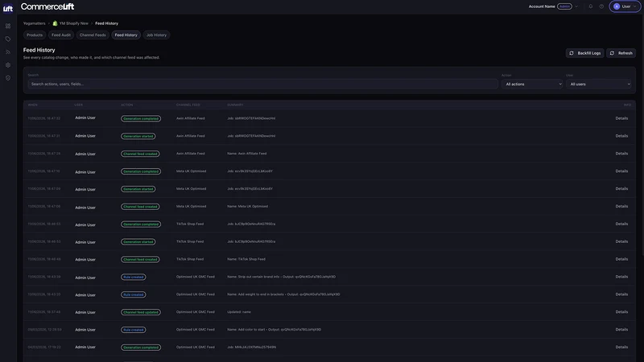The image size is (644, 362).
Task: Switch to the Channel Feeds tab
Action: (93, 35)
